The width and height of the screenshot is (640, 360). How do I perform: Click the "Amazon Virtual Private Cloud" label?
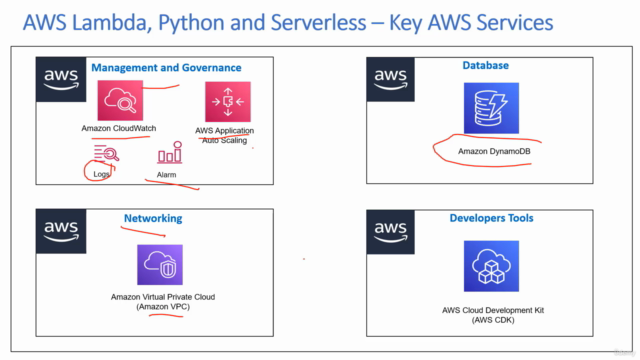click(163, 302)
